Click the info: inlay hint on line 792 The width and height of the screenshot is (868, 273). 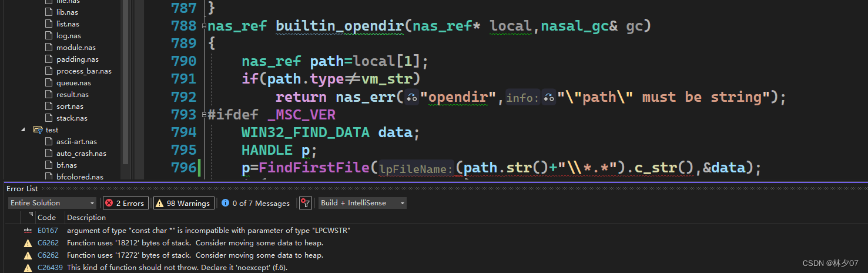522,98
